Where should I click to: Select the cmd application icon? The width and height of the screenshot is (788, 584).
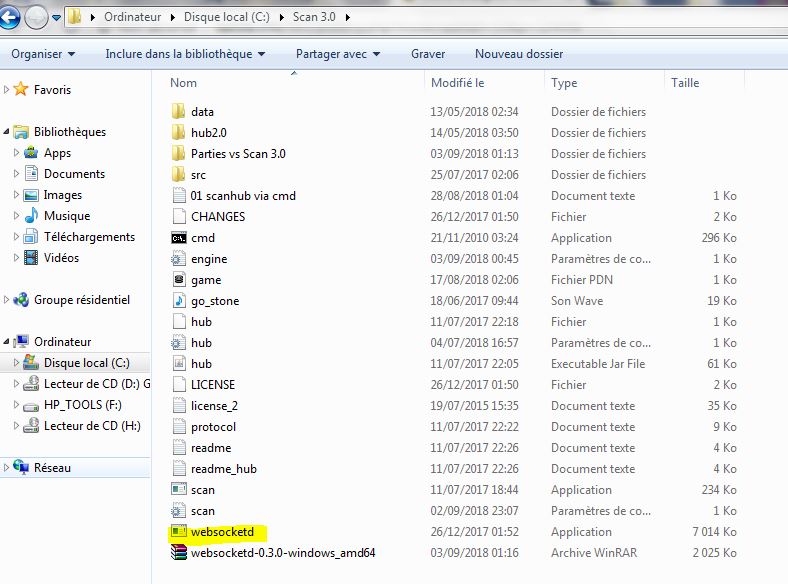coord(179,238)
